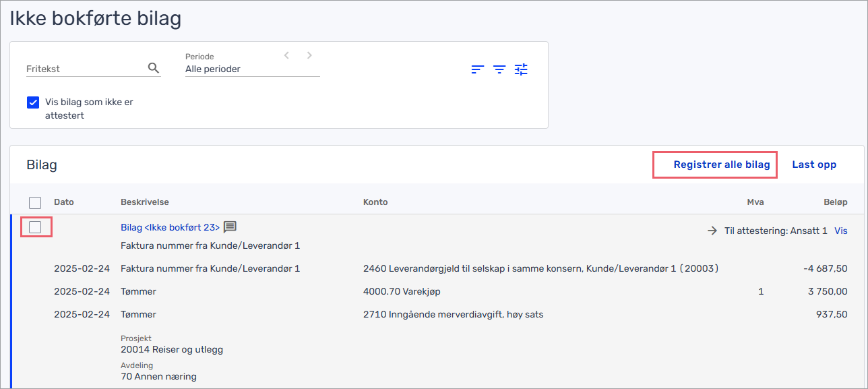Tick the select-all checkbox in table header
The width and height of the screenshot is (868, 389).
[35, 202]
